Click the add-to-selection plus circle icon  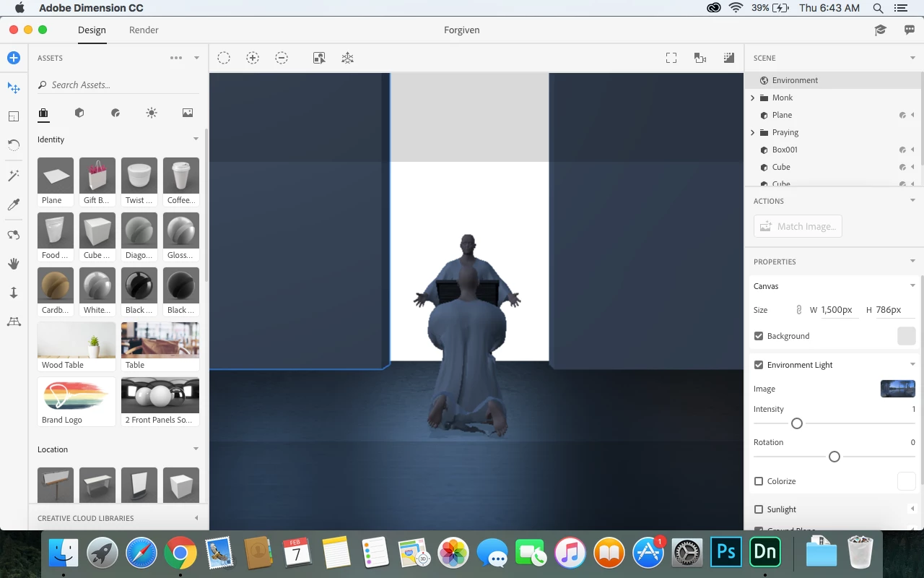coord(253,58)
